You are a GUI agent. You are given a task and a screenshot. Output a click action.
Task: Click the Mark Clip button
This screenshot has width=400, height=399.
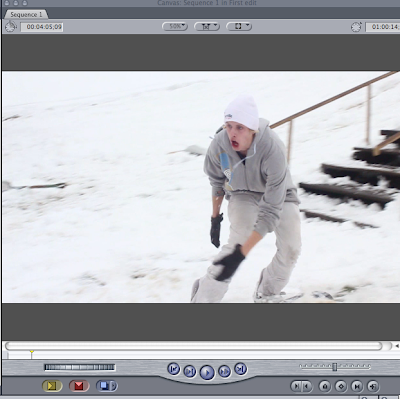point(357,386)
